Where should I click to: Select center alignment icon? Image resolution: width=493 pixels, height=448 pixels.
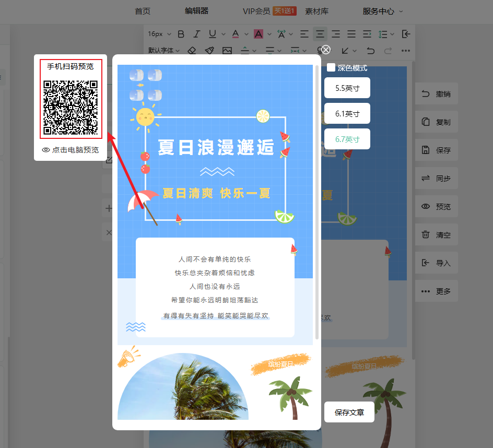[x=320, y=34]
